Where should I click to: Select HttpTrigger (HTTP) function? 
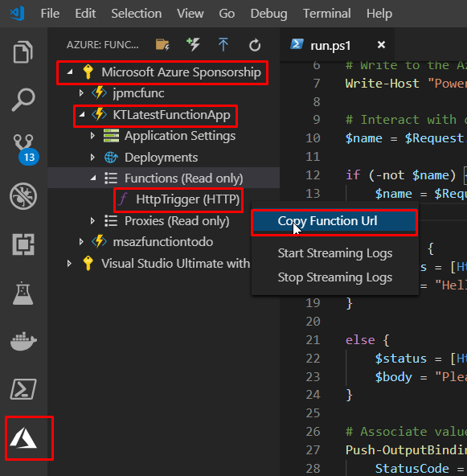(x=187, y=199)
